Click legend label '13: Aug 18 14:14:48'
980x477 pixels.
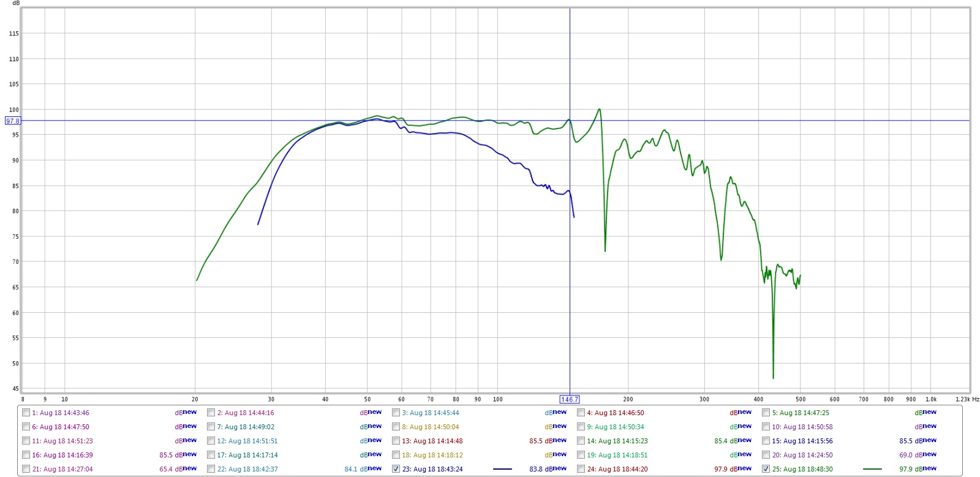pyautogui.click(x=432, y=441)
